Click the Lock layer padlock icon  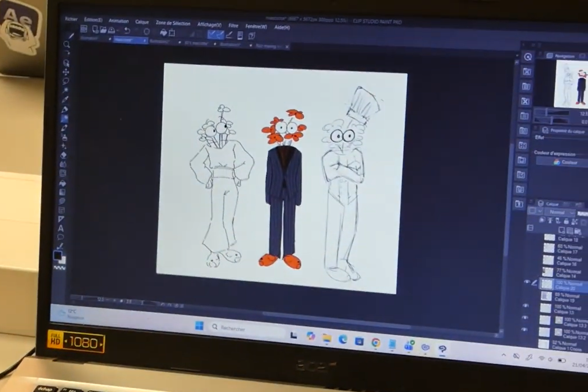pos(566,221)
